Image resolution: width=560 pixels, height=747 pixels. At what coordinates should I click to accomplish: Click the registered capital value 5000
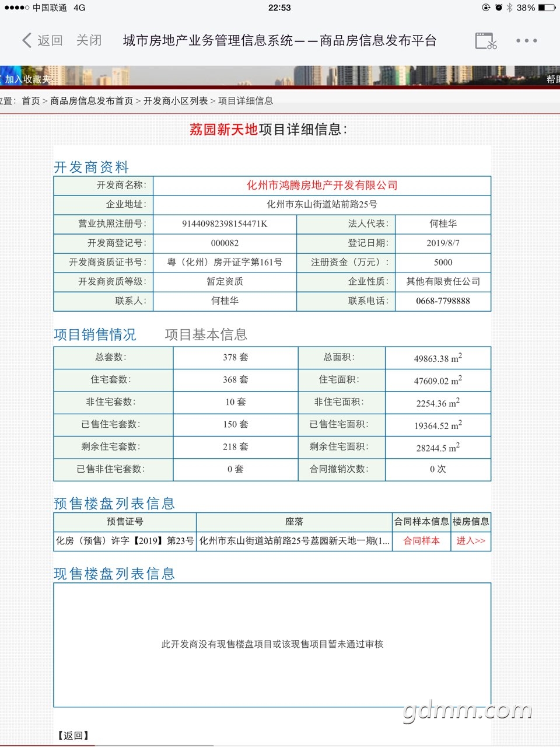click(x=443, y=263)
